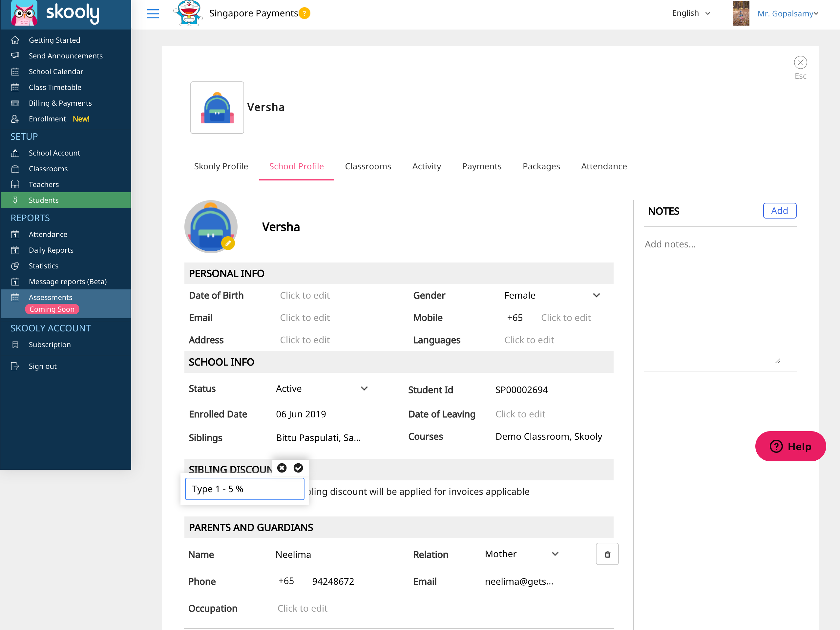
Task: Switch to the Classrooms tab
Action: [x=368, y=166]
